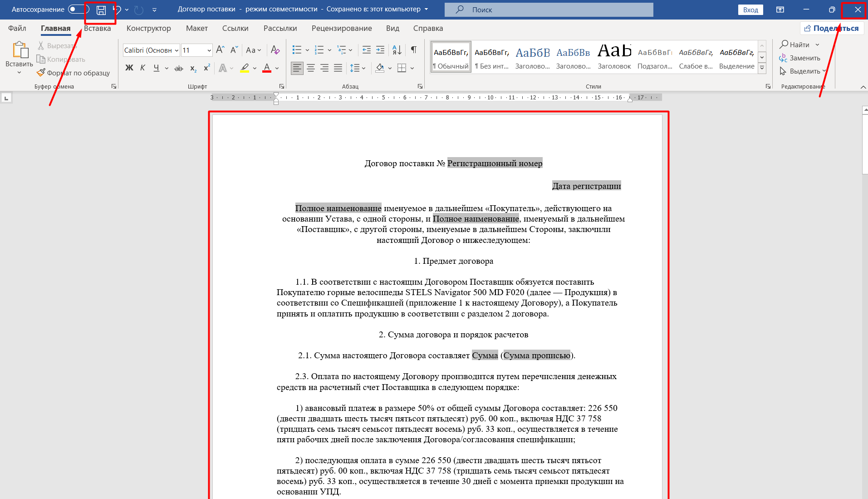
Task: Center align the paragraph text
Action: [x=311, y=68]
